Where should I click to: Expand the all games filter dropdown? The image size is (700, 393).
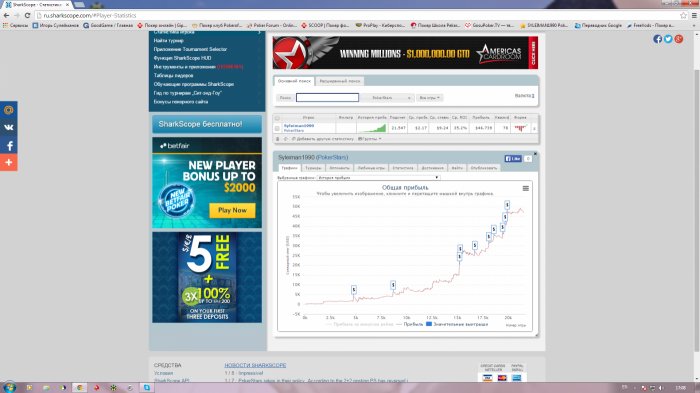429,97
